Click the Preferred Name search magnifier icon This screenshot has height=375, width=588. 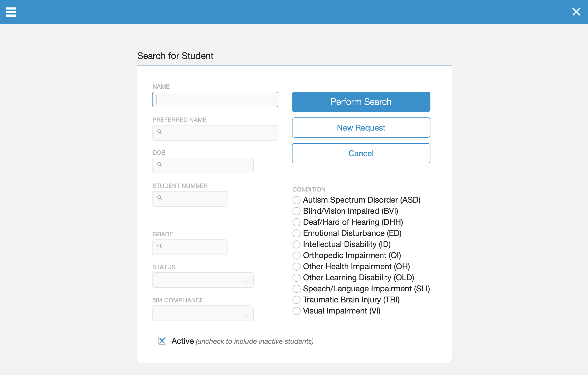click(x=160, y=132)
